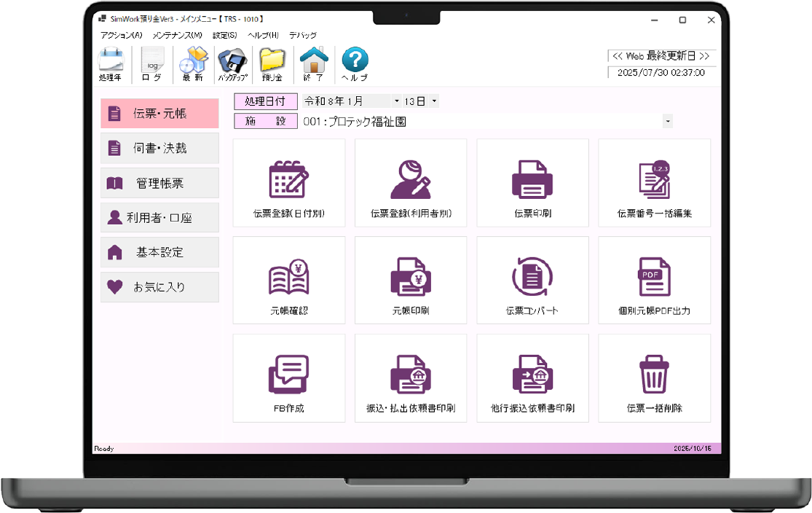The image size is (812, 513).
Task: Open 伝票一括削除 batch voucher deletion
Action: point(654,378)
